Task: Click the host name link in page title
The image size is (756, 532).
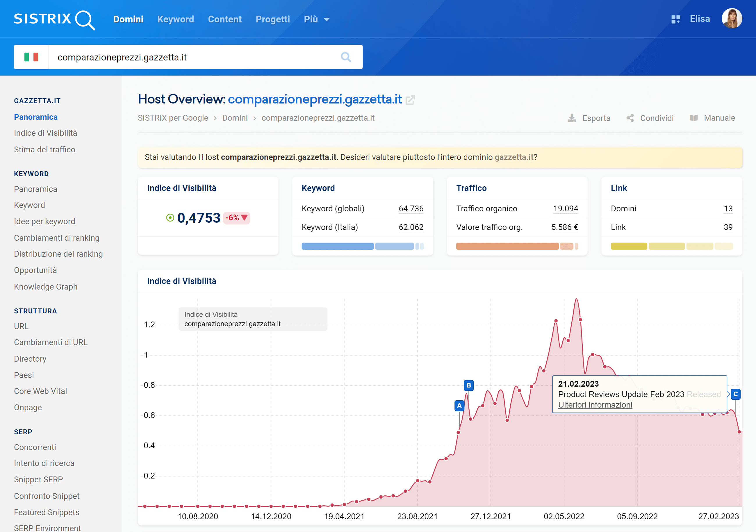Action: [x=315, y=99]
